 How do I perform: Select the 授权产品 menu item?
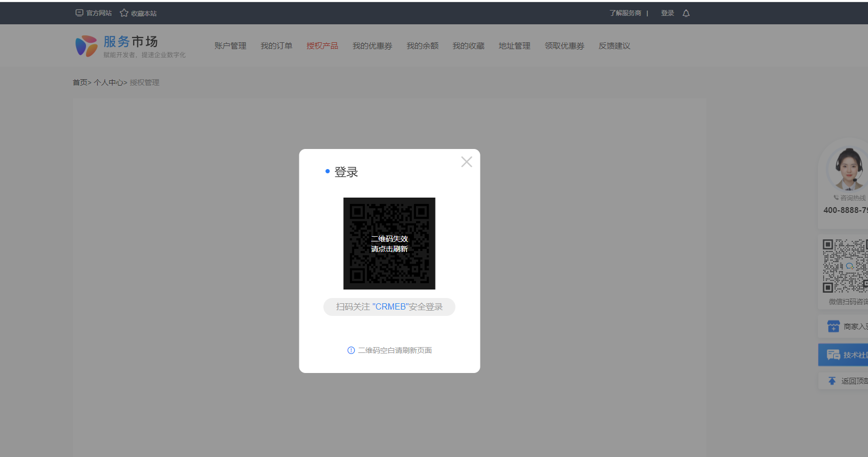tap(322, 46)
